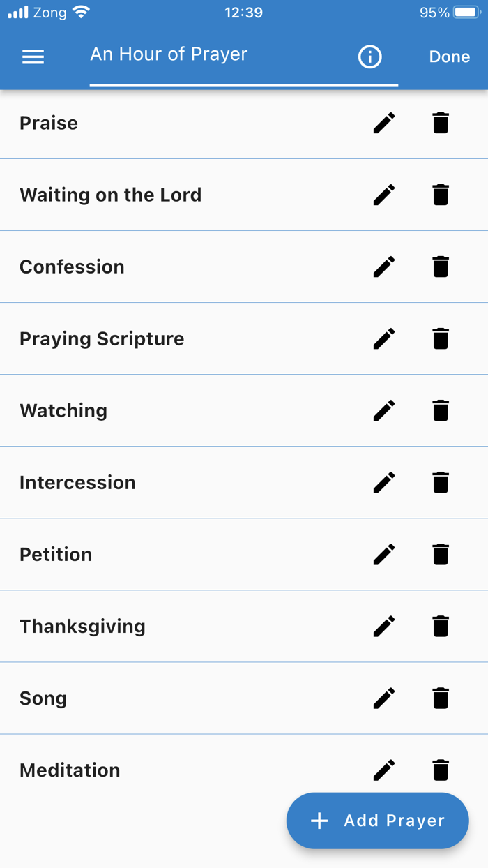Edit the Thanksgiving prayer item
The width and height of the screenshot is (488, 868).
coord(383,626)
